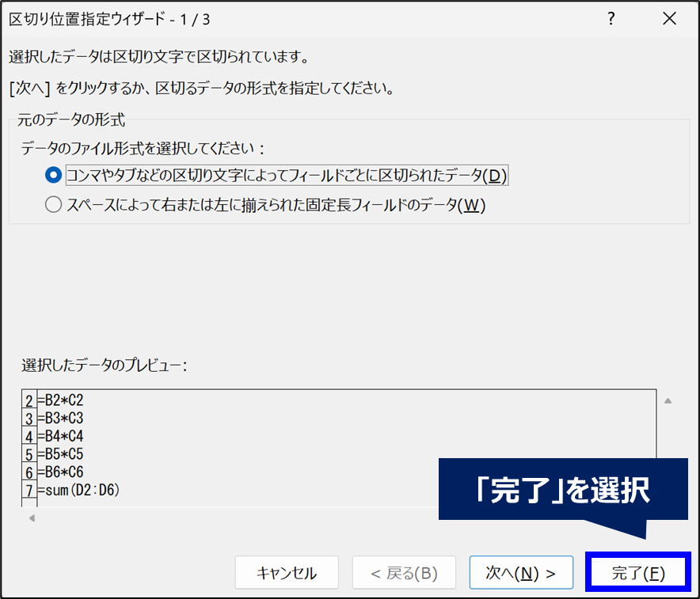Click the 「完了」を選択 callout annotation
Viewport: 700px width, 599px height.
(x=563, y=490)
